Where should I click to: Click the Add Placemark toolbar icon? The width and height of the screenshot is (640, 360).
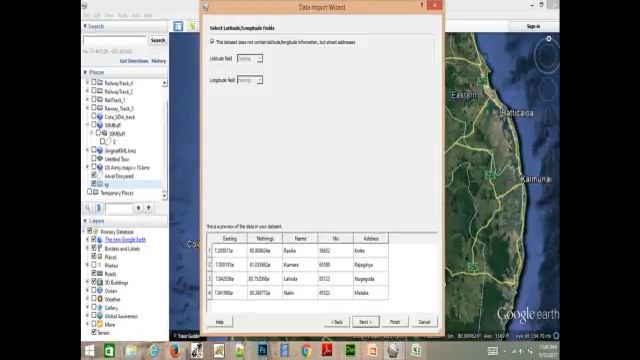[x=192, y=26]
